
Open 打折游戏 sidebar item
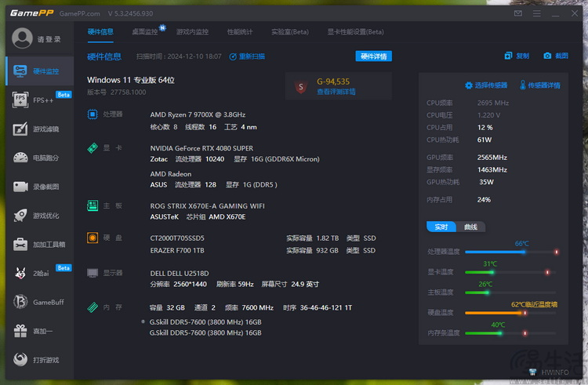pyautogui.click(x=40, y=360)
